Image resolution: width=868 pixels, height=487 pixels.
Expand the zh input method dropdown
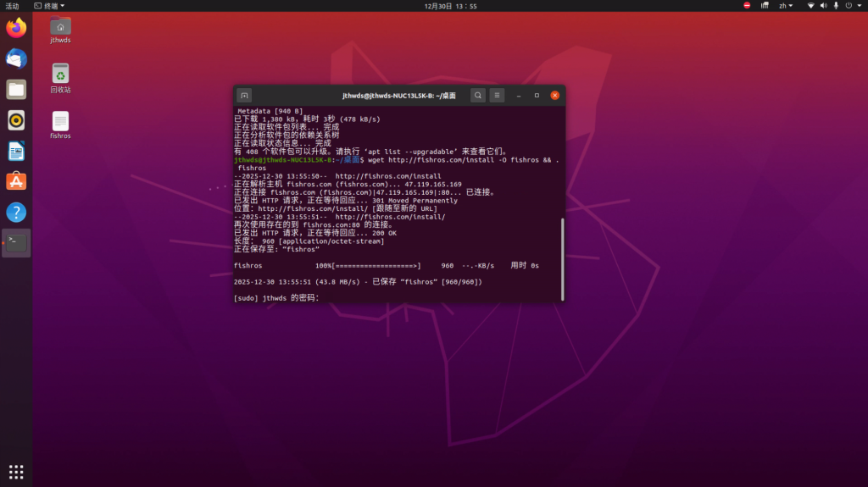point(785,6)
